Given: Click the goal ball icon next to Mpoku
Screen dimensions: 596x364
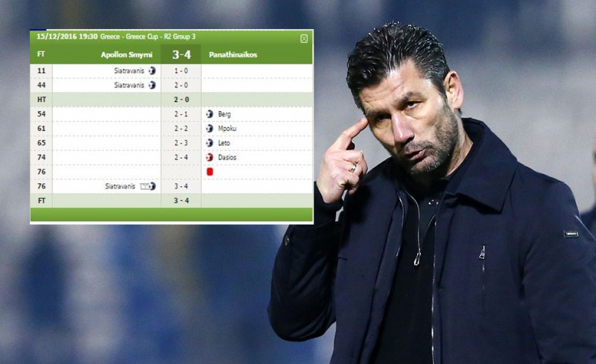Looking at the screenshot, I should (x=209, y=129).
